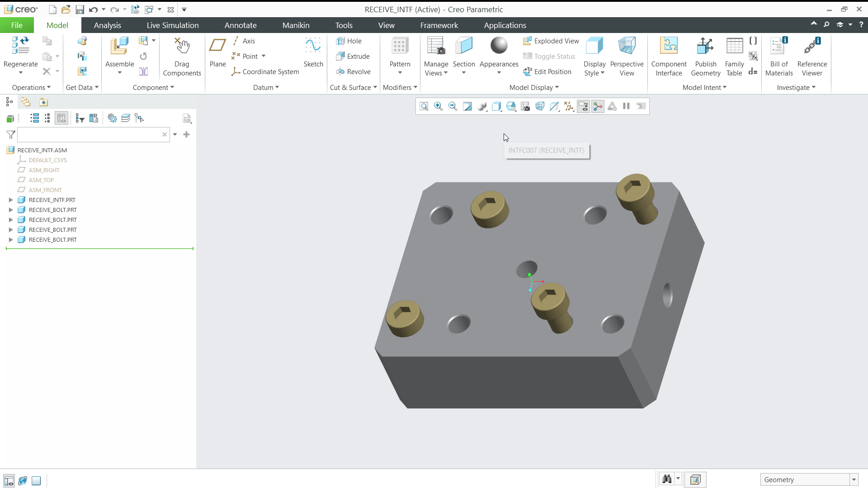Click the Coordinate System button
The image size is (868, 488).
pos(265,72)
